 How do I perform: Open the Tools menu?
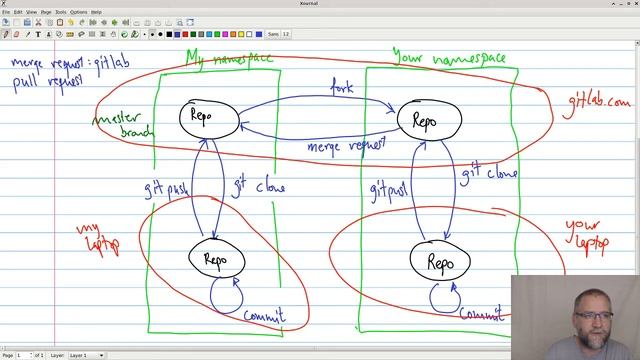pyautogui.click(x=60, y=12)
